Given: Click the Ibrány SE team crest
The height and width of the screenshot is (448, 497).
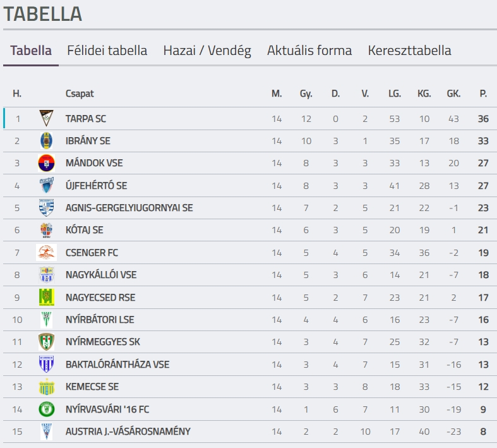Looking at the screenshot, I should (46, 141).
